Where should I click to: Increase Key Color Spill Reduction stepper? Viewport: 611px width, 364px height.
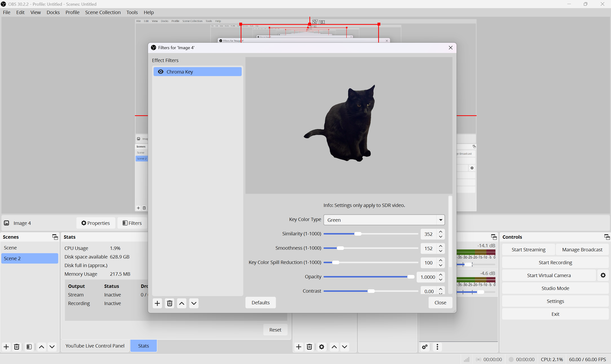[x=441, y=260]
